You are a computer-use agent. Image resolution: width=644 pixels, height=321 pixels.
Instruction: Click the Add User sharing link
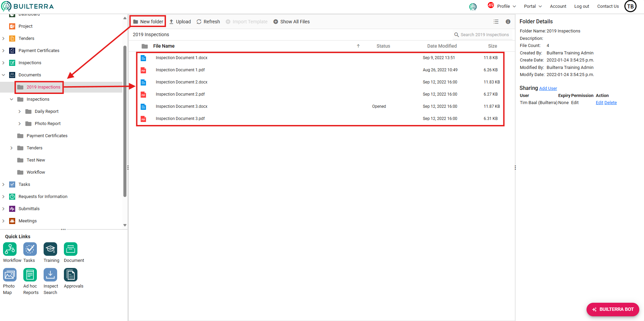click(x=548, y=89)
